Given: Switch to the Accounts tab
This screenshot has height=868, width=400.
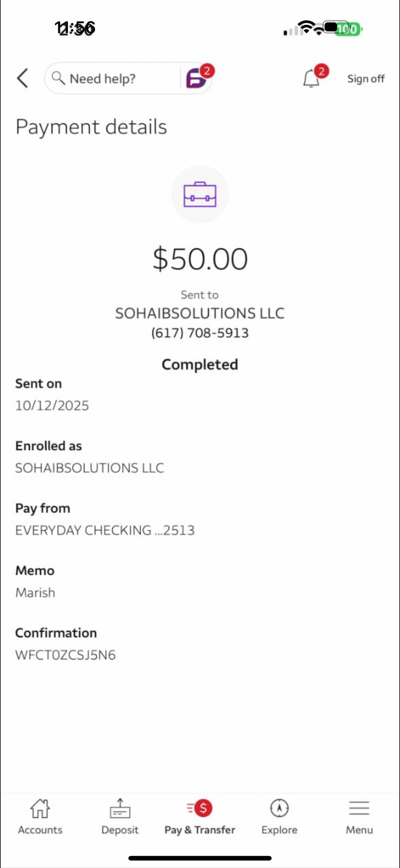Looking at the screenshot, I should pos(40,816).
